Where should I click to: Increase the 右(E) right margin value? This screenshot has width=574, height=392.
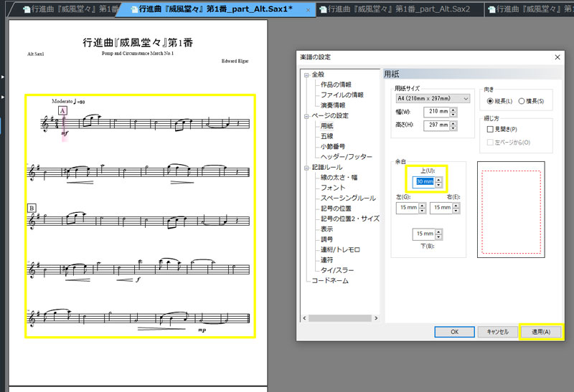click(x=456, y=206)
